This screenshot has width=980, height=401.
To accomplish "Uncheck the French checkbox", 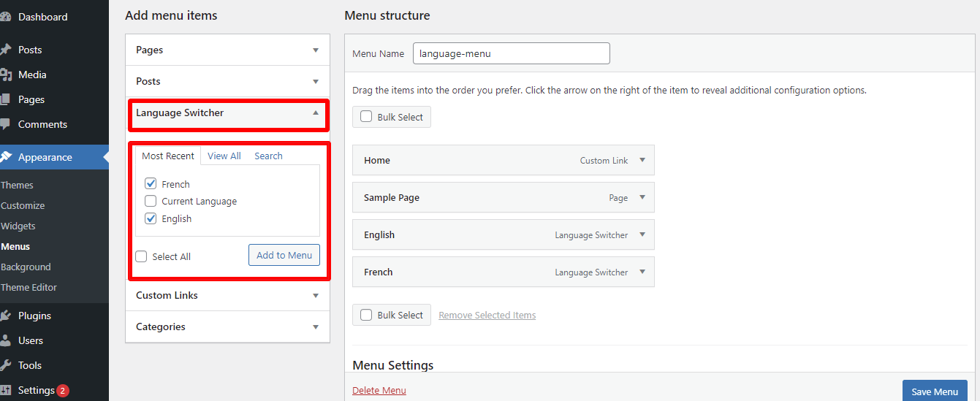I will coord(151,184).
